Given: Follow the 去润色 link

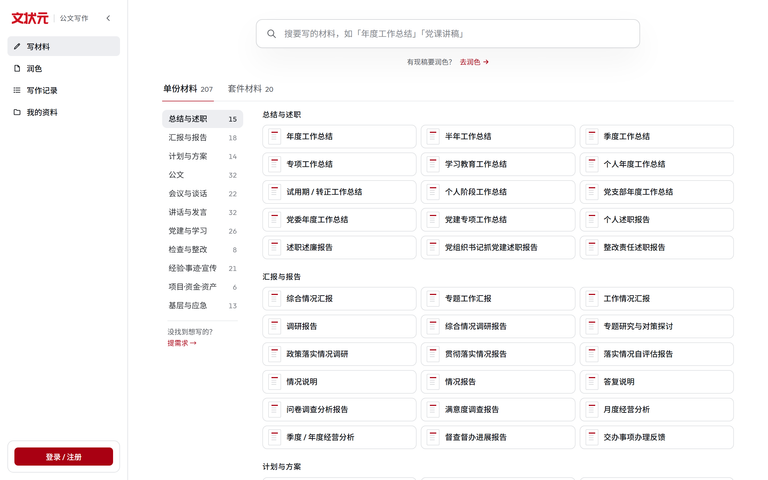Looking at the screenshot, I should click(x=474, y=62).
